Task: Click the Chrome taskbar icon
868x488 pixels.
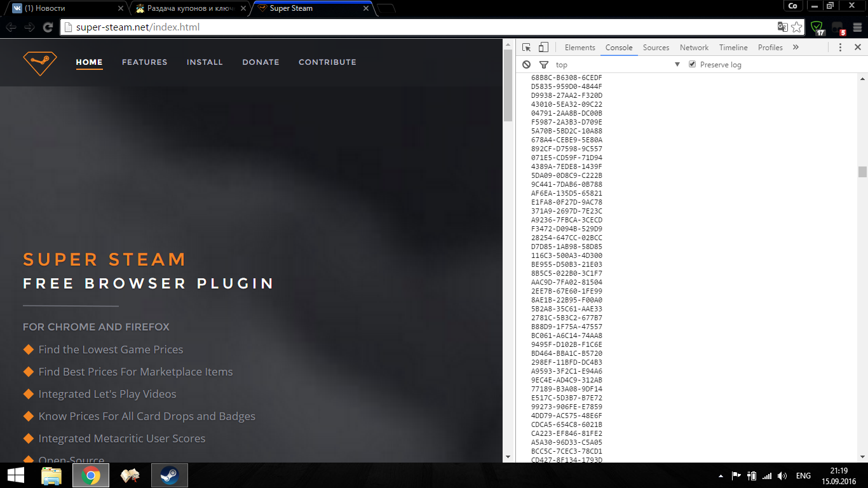Action: tap(91, 475)
